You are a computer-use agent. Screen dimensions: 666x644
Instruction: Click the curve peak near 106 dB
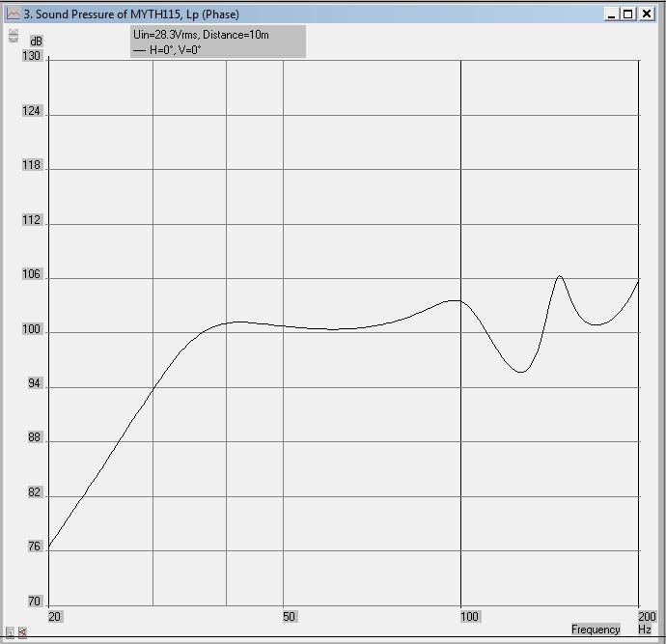click(x=560, y=276)
